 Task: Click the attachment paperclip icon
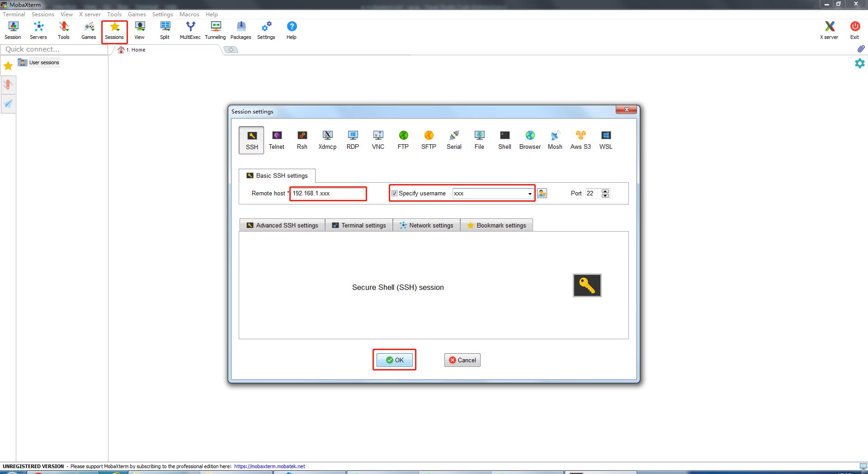pyautogui.click(x=861, y=48)
